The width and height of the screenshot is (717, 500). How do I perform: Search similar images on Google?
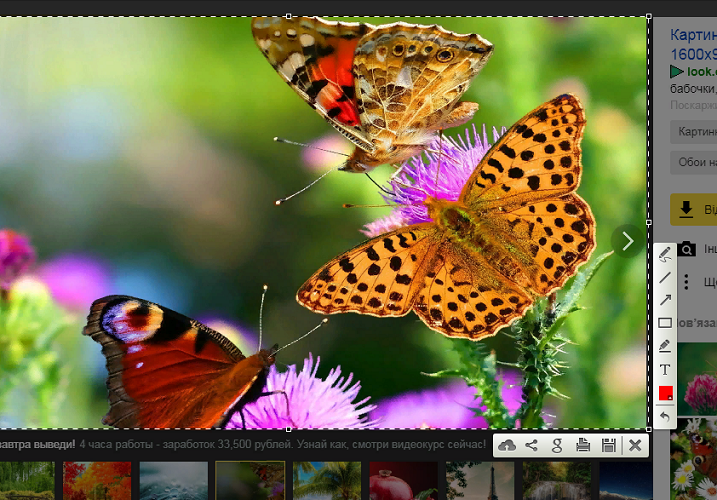click(557, 445)
